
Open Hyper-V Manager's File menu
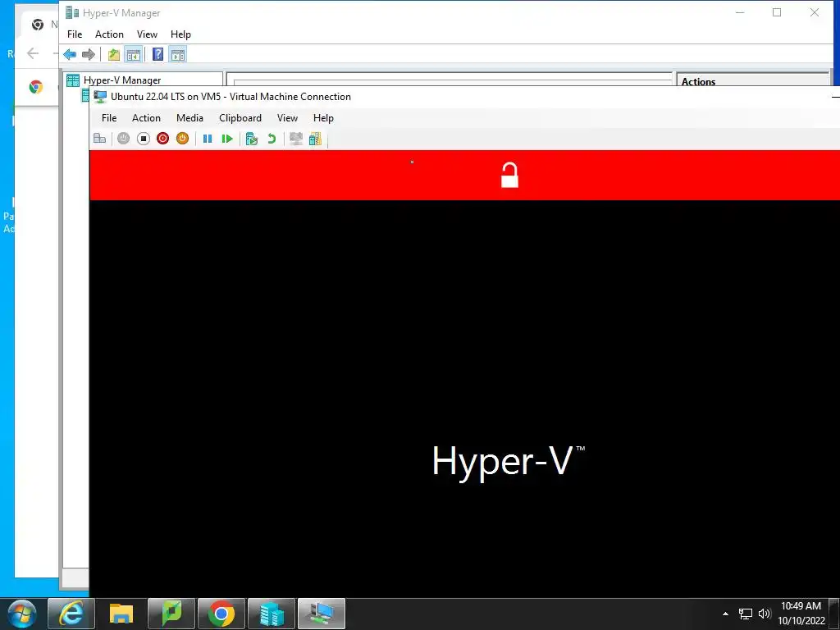pos(75,34)
